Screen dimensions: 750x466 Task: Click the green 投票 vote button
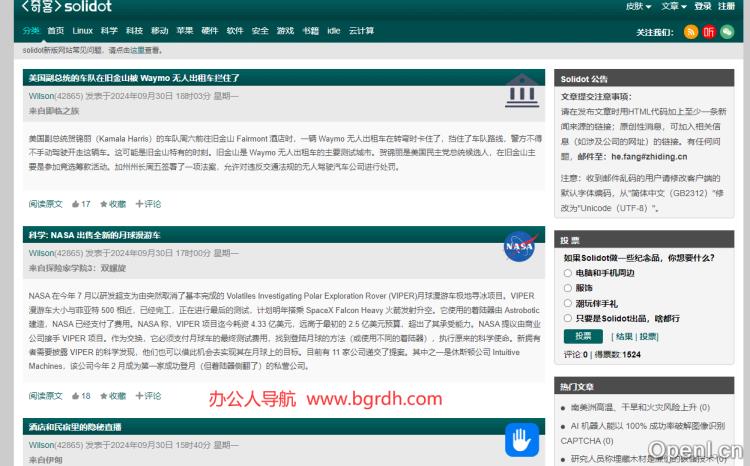tap(583, 336)
